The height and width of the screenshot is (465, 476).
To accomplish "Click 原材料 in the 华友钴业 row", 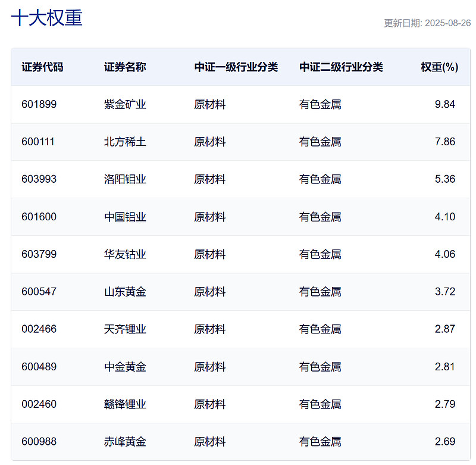I will 210,254.
